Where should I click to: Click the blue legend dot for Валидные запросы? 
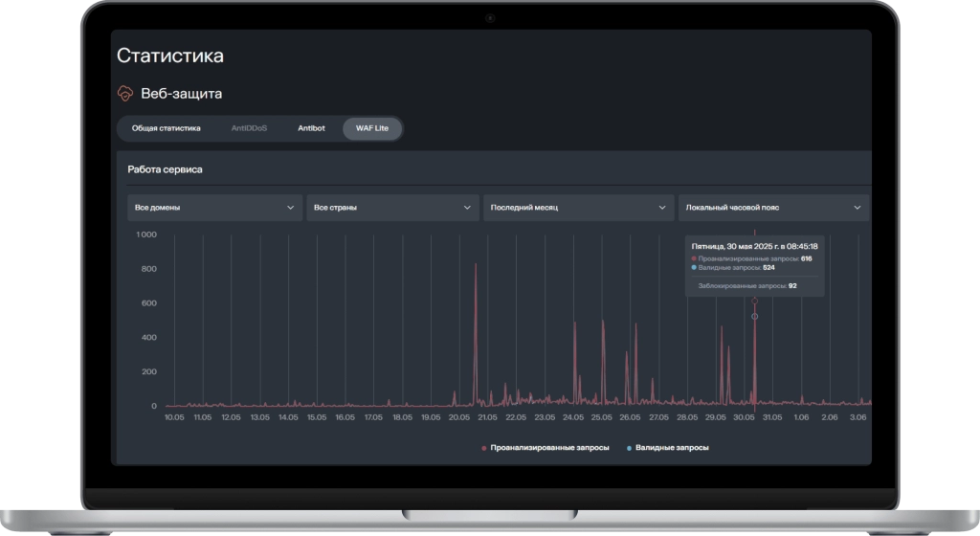[629, 448]
